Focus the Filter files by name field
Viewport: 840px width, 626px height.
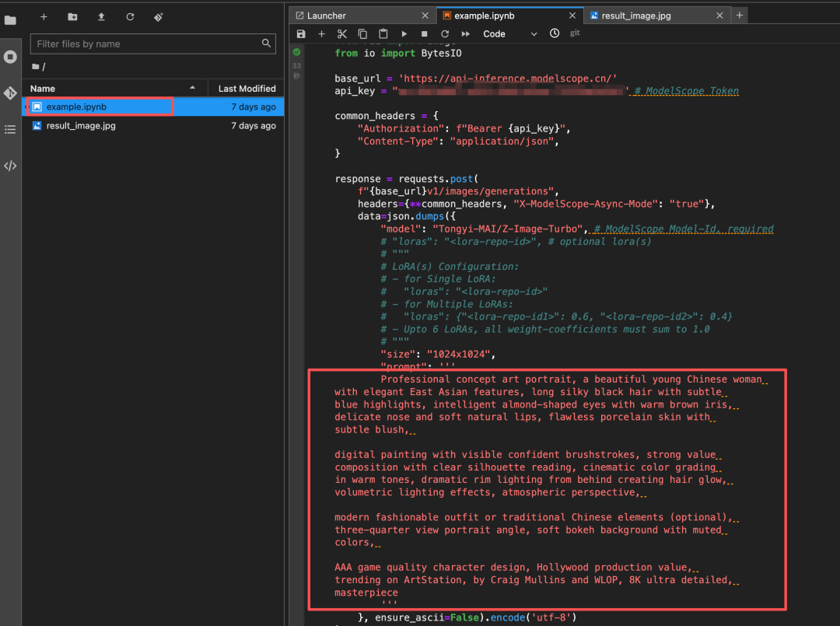148,44
